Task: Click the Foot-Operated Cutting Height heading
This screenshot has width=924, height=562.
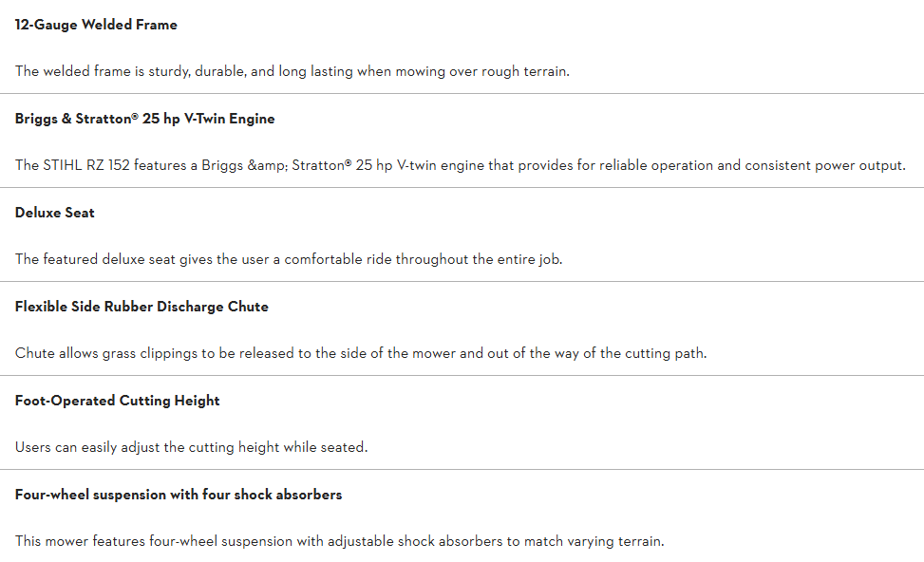Action: [117, 402]
